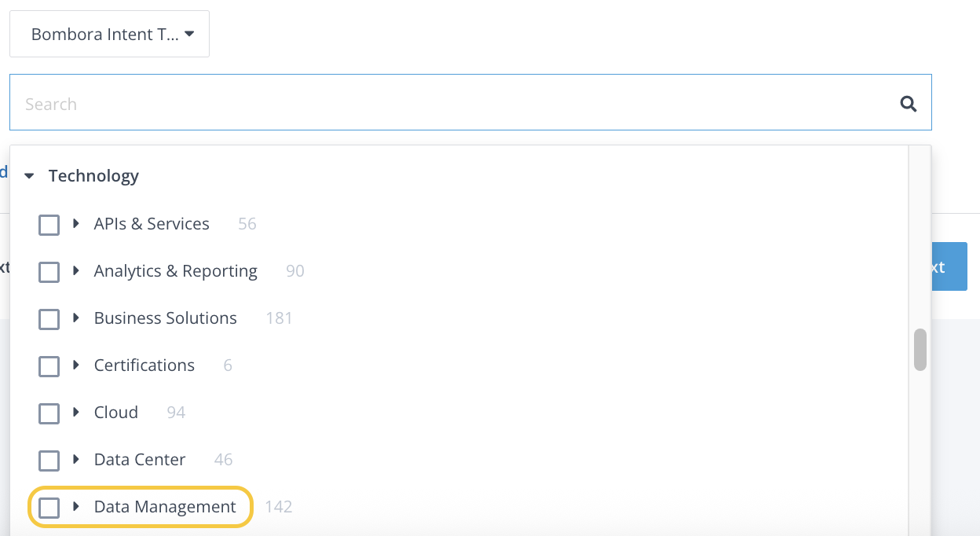The width and height of the screenshot is (980, 536).
Task: Click into the Search input field
Action: coord(455,104)
